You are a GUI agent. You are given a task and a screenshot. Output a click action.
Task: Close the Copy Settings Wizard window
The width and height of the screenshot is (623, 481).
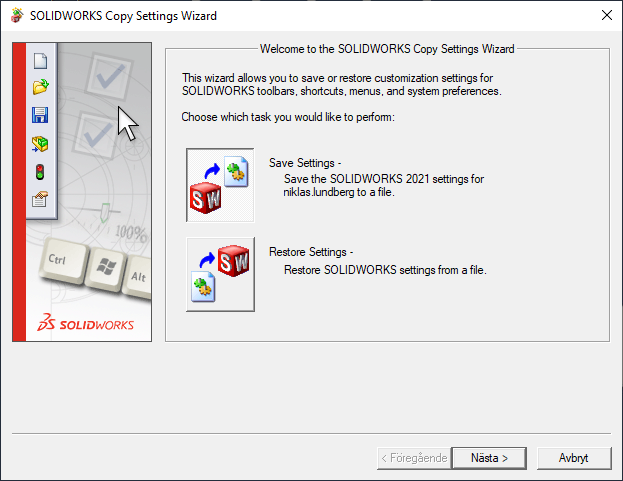pos(607,15)
